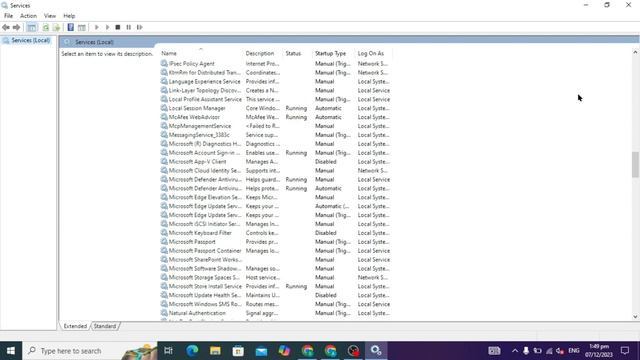Go back with the toolbar back arrow
The height and width of the screenshot is (360, 640).
click(6, 27)
